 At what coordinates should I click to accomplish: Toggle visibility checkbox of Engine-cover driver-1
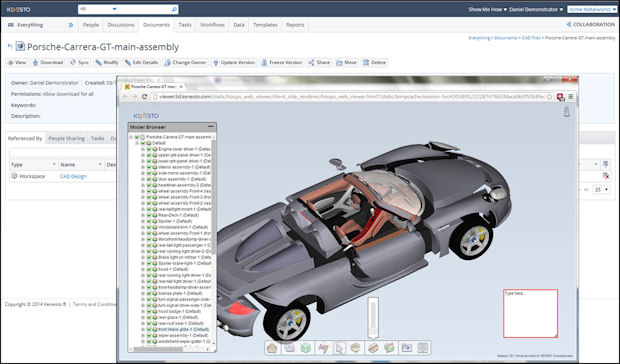tap(149, 149)
